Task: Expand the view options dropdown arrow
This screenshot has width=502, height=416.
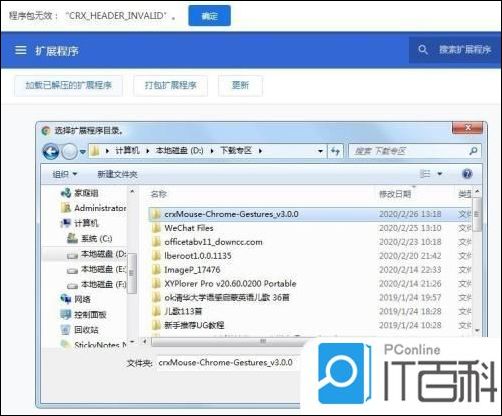Action: pyautogui.click(x=440, y=174)
